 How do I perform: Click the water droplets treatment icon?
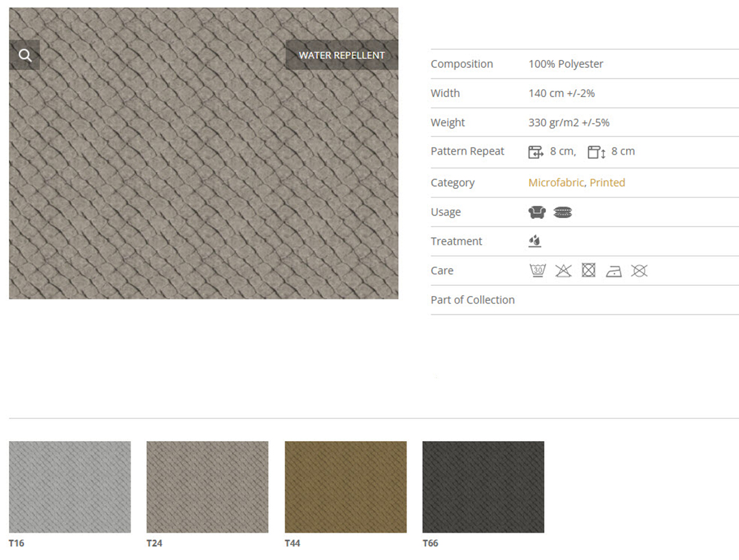click(x=535, y=241)
